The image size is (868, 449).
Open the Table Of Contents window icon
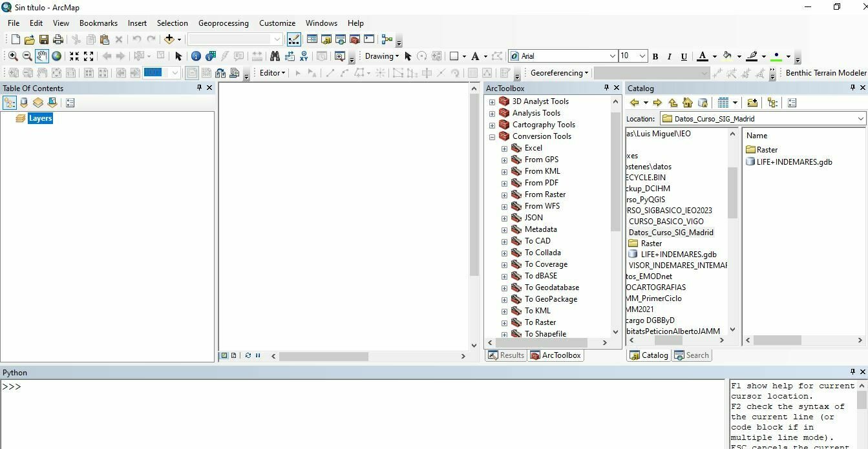pyautogui.click(x=312, y=39)
